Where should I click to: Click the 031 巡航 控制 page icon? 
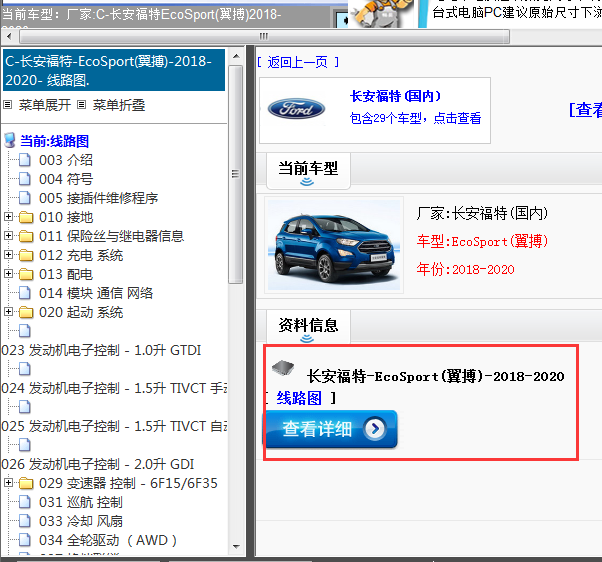point(25,502)
